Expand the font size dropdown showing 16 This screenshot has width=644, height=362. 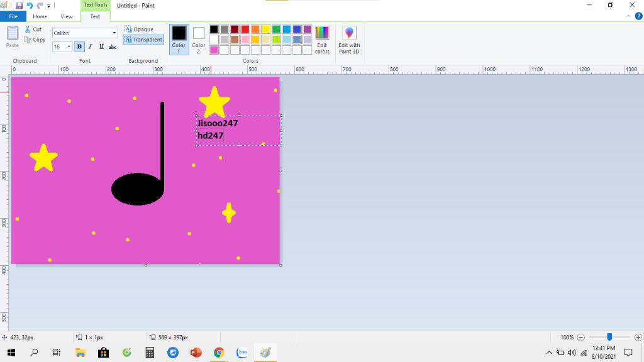pyautogui.click(x=69, y=47)
